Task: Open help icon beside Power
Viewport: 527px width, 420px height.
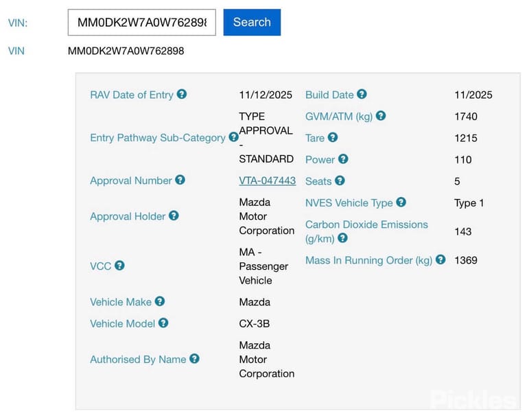Action: pyautogui.click(x=343, y=159)
